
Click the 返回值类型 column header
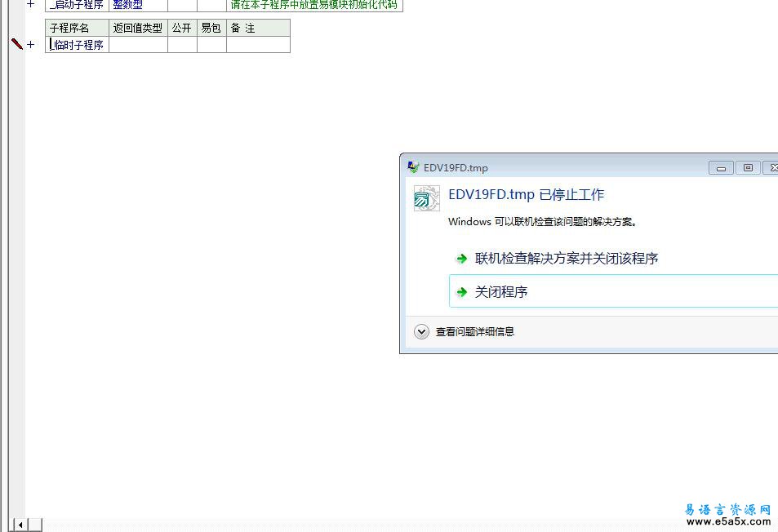click(138, 28)
